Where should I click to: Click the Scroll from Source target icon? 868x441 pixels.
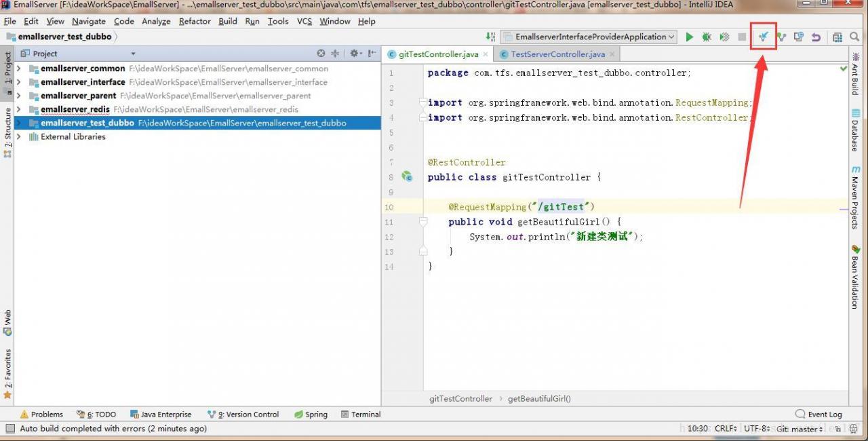point(321,54)
